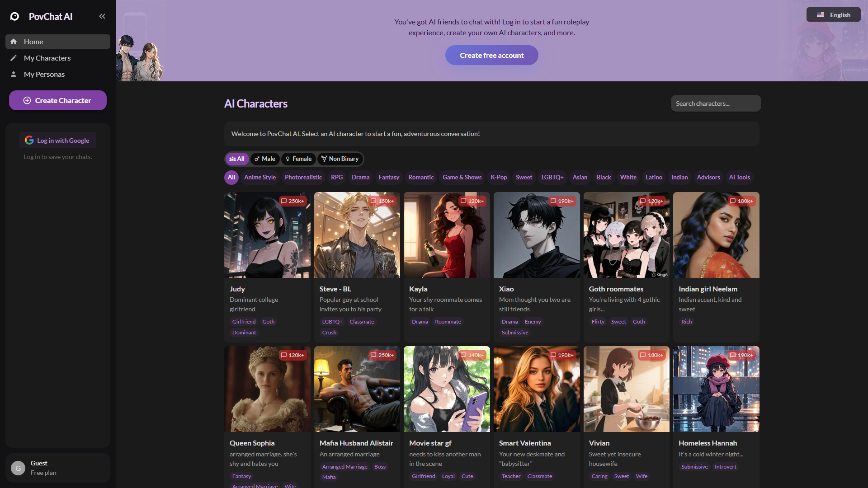The image size is (868, 488).
Task: Filter by Photorealistic category
Action: (x=303, y=177)
